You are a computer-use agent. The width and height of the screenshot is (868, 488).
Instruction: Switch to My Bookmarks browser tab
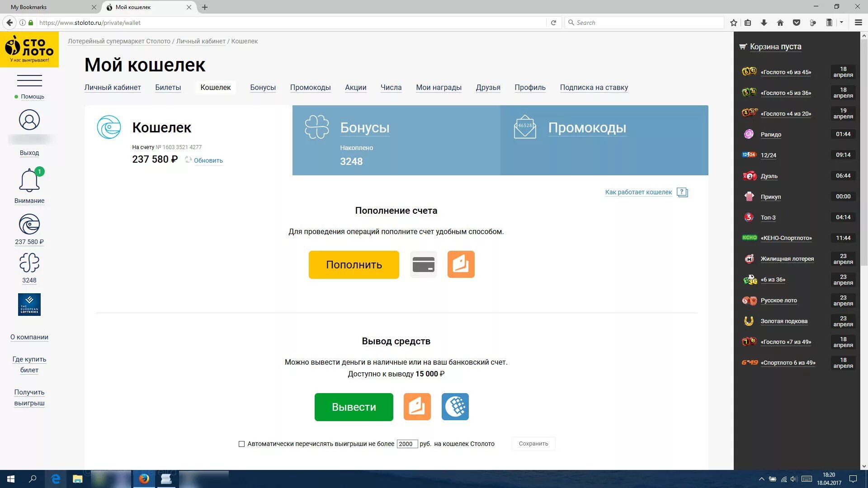(50, 7)
